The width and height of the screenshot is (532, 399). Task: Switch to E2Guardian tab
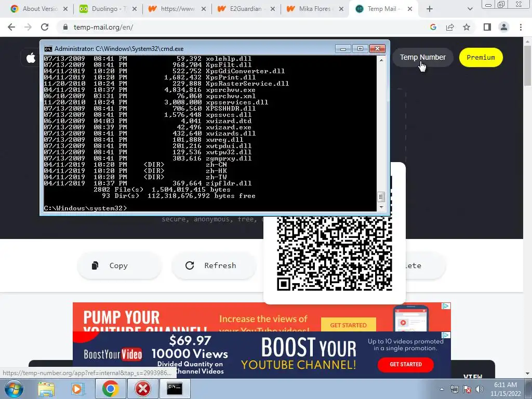pyautogui.click(x=247, y=9)
